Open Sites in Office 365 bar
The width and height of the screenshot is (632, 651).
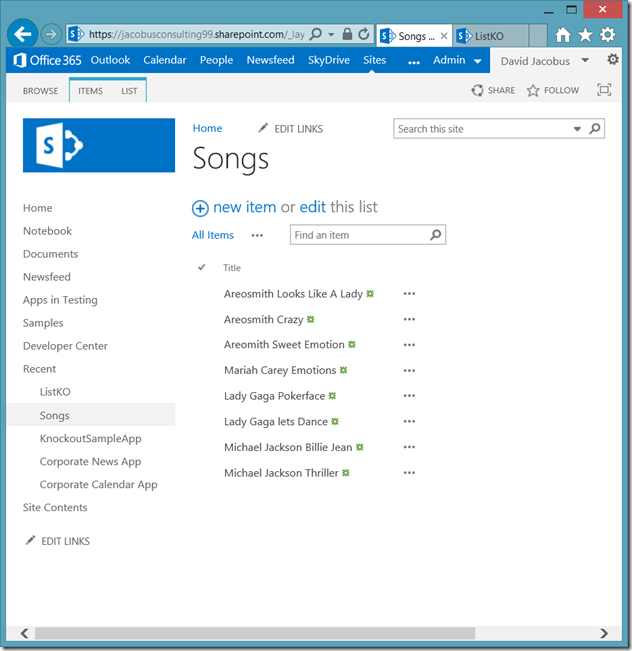[x=375, y=60]
